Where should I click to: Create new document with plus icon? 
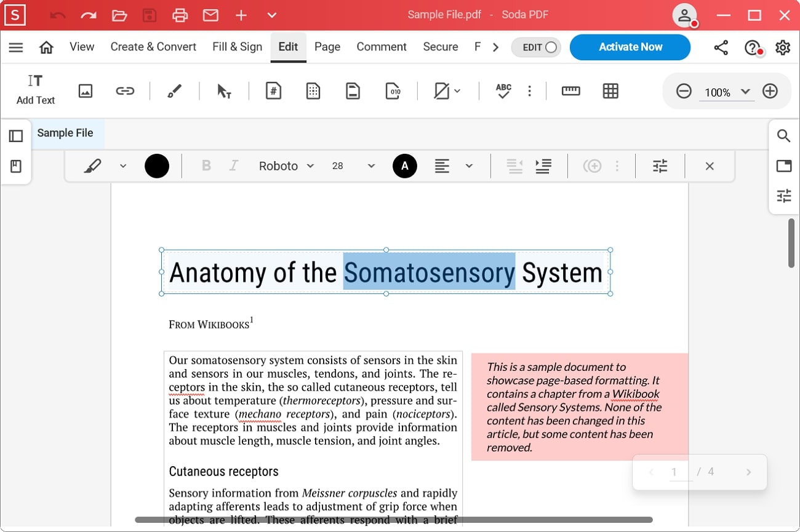pyautogui.click(x=241, y=15)
